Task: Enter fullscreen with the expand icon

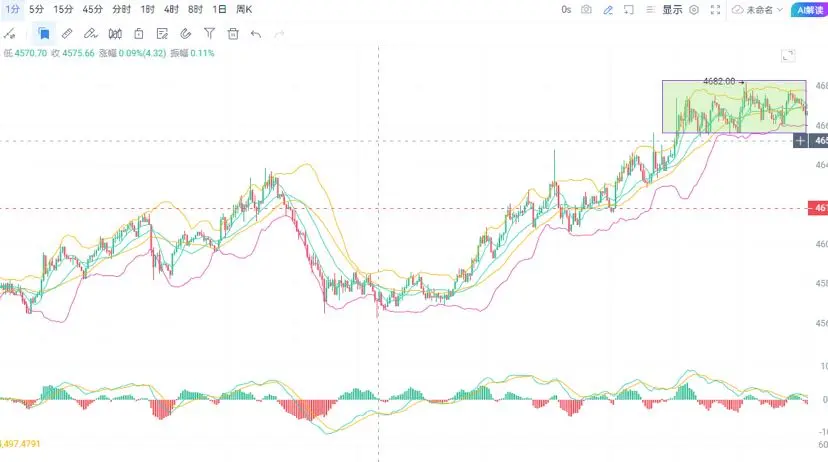Action: [716, 10]
